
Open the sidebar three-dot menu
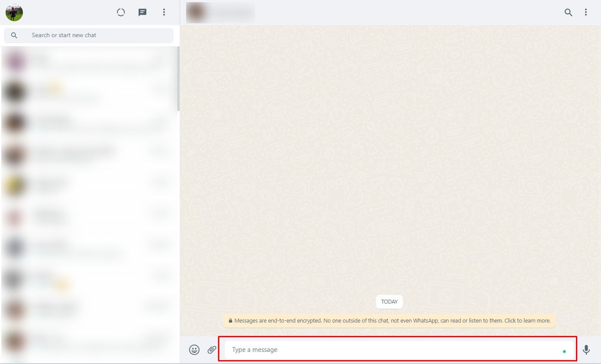(164, 13)
